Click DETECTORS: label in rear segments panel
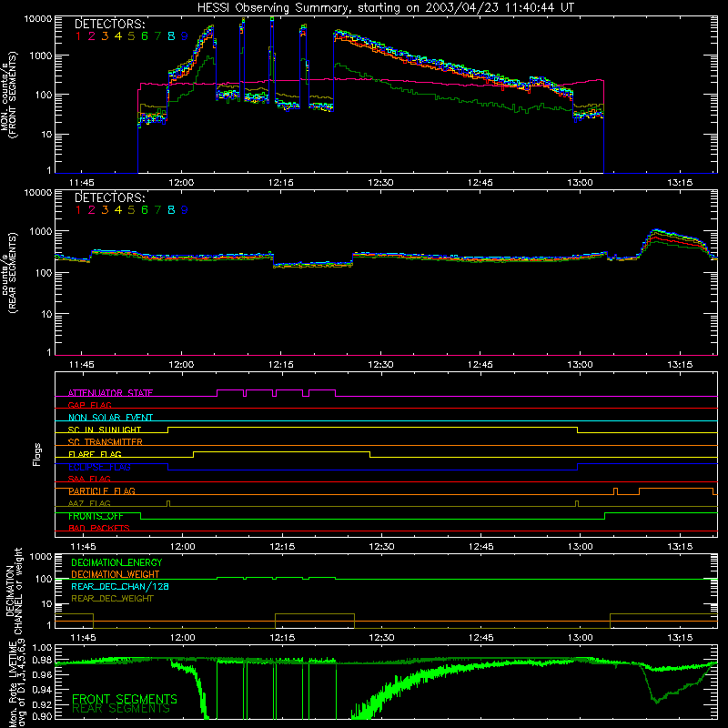728x728 pixels. coord(109,197)
